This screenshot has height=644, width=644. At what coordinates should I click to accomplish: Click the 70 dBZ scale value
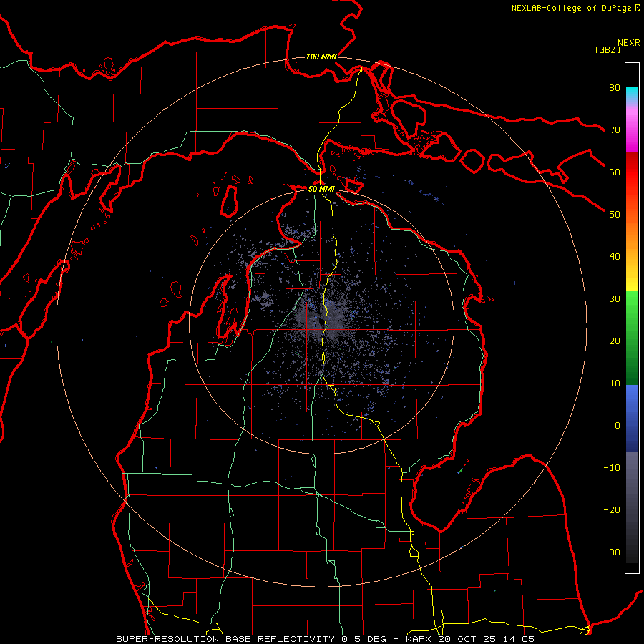point(615,130)
